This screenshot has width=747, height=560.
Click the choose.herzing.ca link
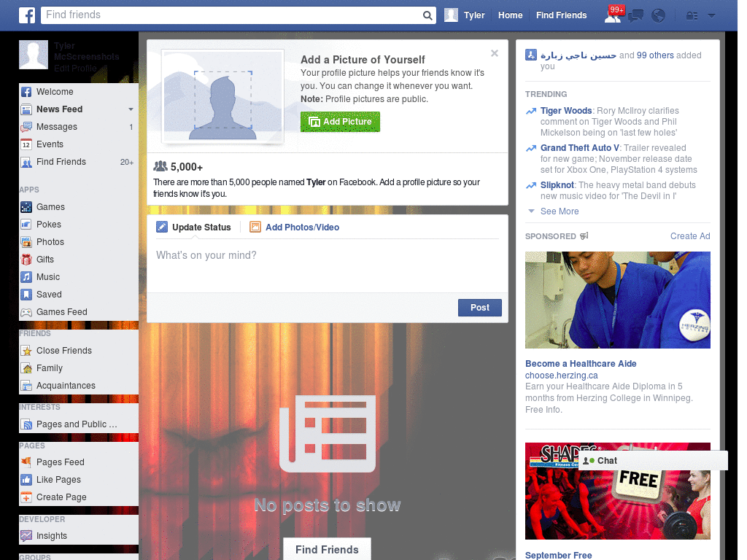coord(561,376)
